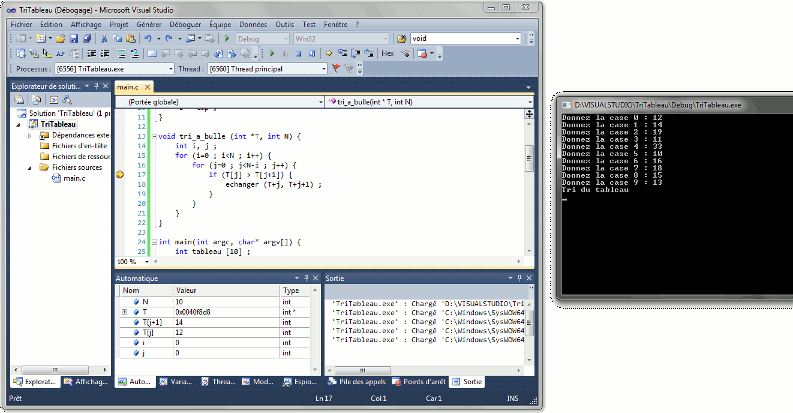Open the Outils menu

click(x=285, y=24)
